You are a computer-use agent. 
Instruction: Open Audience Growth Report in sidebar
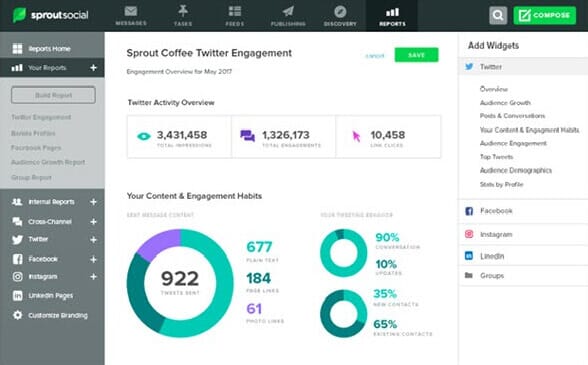pyautogui.click(x=48, y=162)
